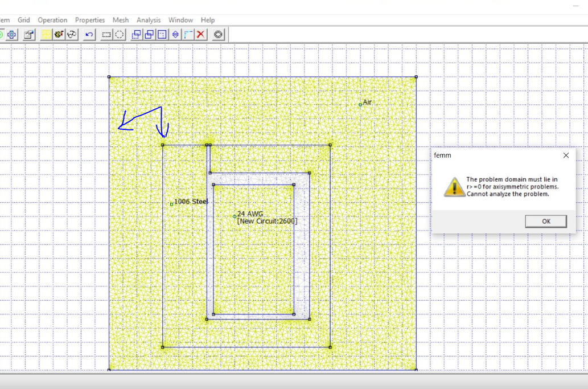588x389 pixels.
Task: Open problem properties dialog icon
Action: tap(29, 35)
